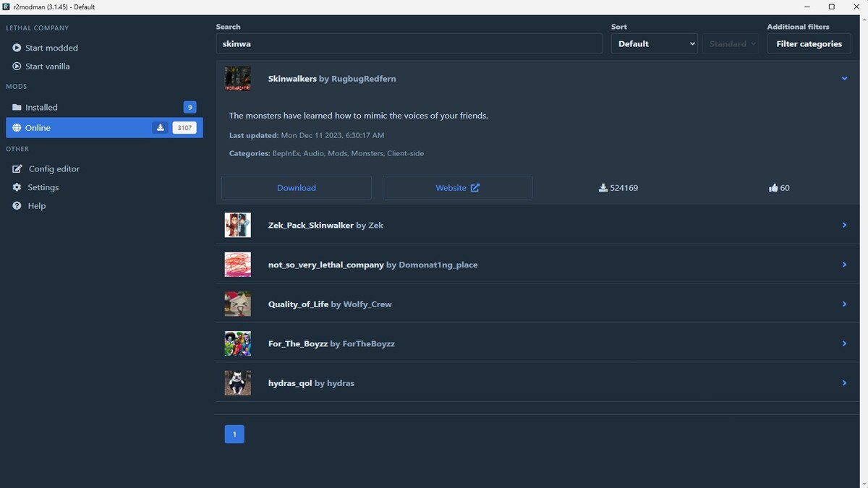
Task: Go to Settings in the sidebar
Action: coord(43,187)
